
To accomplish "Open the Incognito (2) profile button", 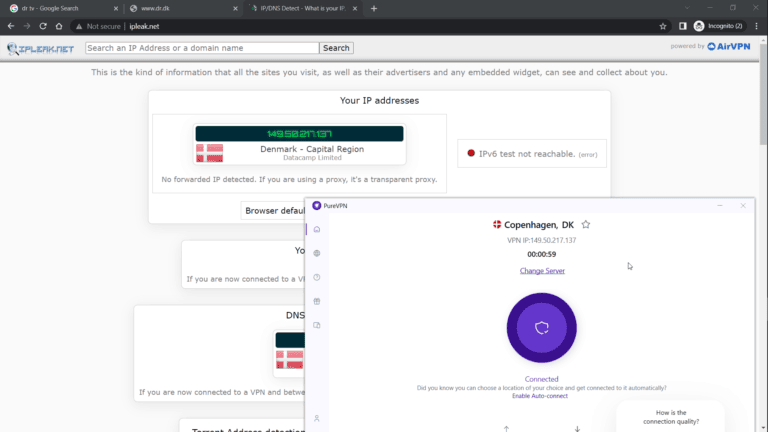I will [718, 26].
